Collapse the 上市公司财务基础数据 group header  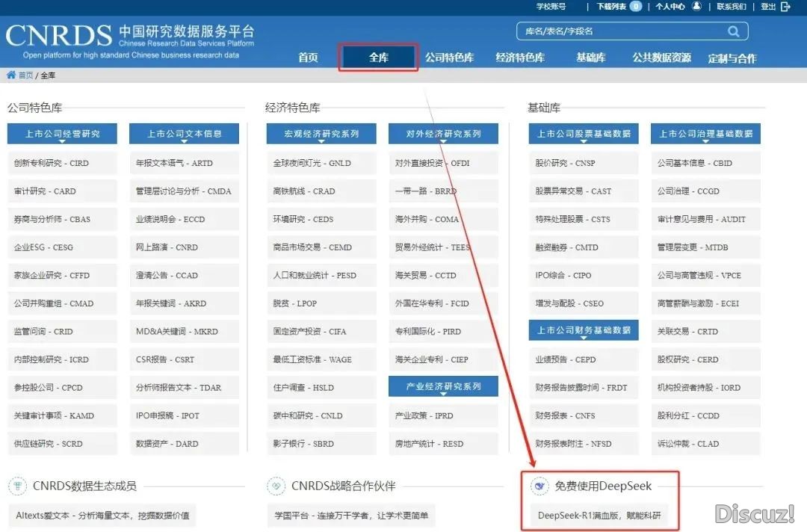point(584,330)
